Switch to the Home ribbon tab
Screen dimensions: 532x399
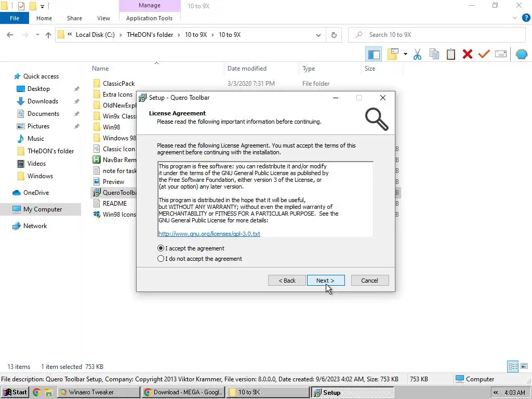pos(44,18)
